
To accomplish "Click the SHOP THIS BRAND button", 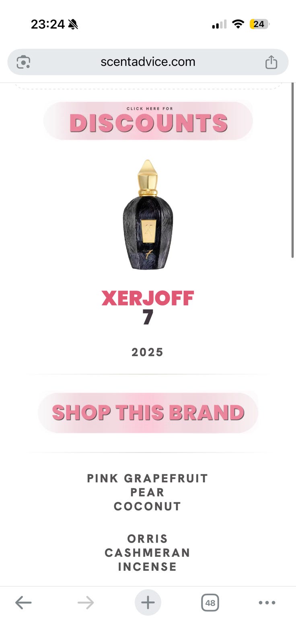I will click(x=148, y=413).
